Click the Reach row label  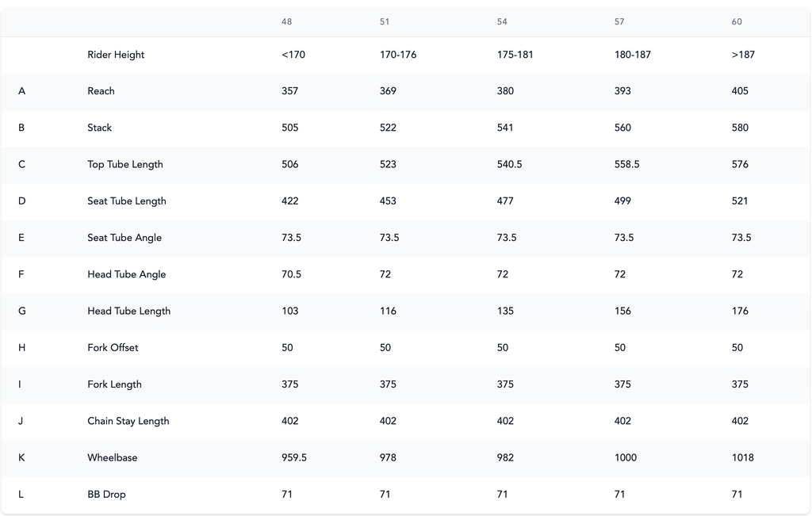pyautogui.click(x=101, y=91)
